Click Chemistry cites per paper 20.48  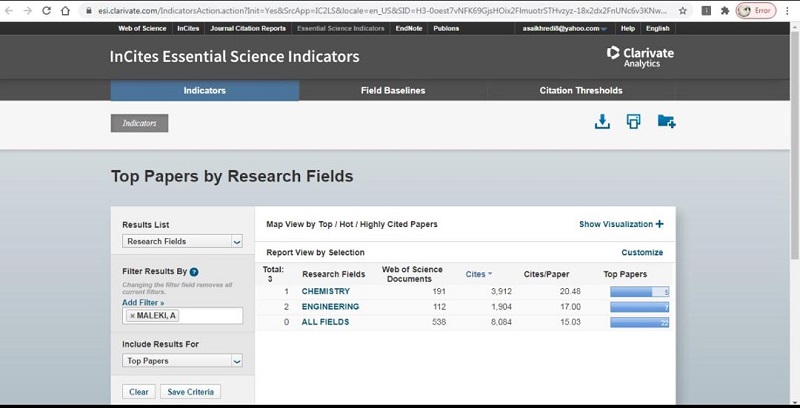click(570, 291)
